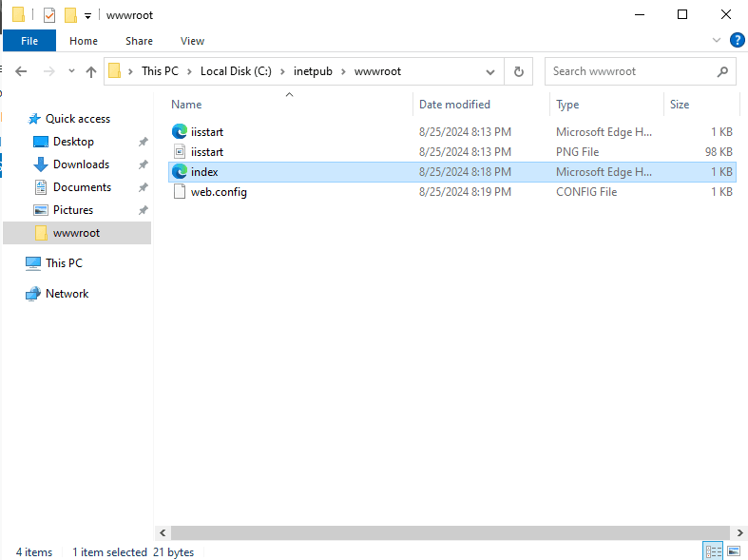This screenshot has width=748, height=560.
Task: Open the address bar history dropdown
Action: click(x=490, y=71)
